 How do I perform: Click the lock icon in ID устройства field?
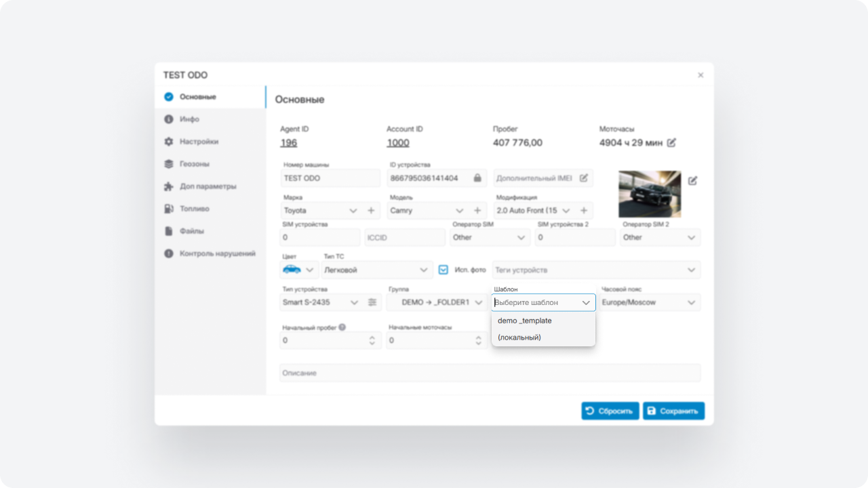tap(477, 178)
